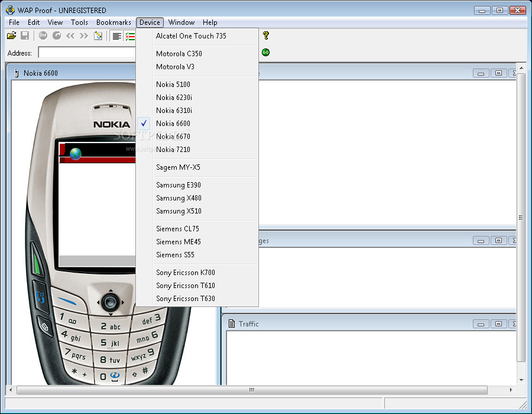Screen dimensions: 532x414
Task: Tap the phone's 5 jkl key
Action: pyautogui.click(x=111, y=343)
